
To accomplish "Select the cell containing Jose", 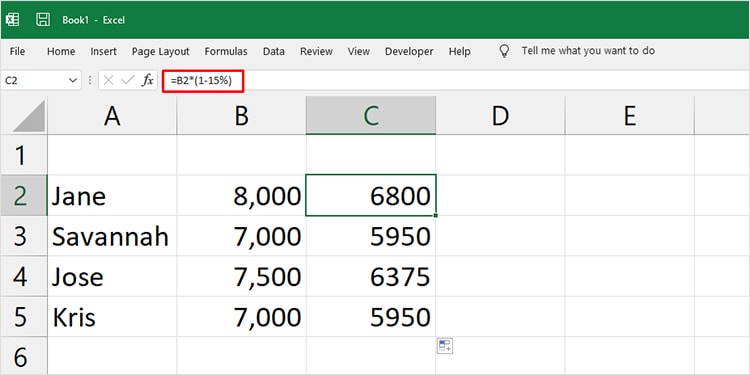I will (112, 276).
